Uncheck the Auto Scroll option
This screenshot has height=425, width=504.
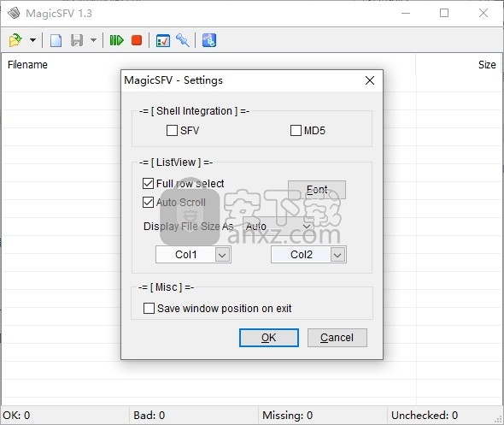pos(148,203)
